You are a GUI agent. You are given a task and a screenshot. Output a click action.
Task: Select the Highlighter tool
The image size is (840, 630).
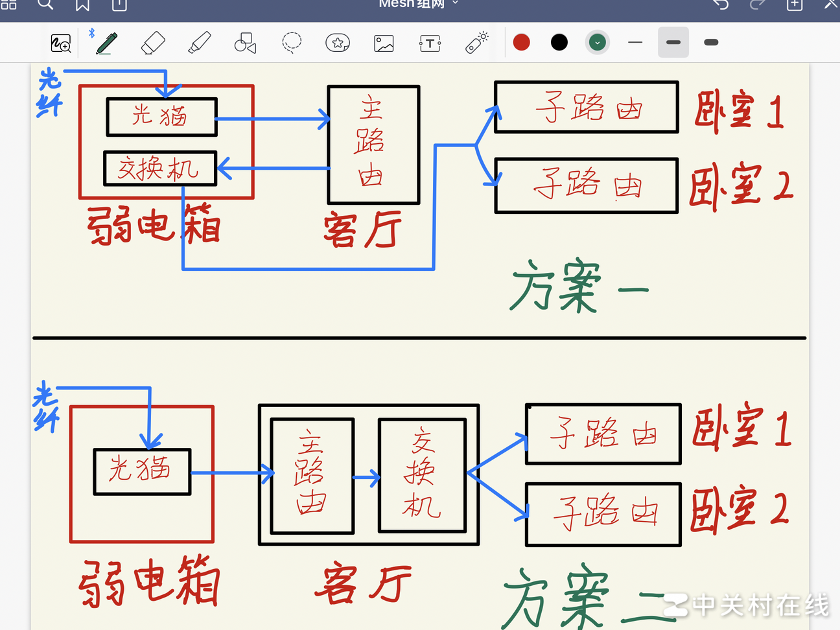pyautogui.click(x=199, y=43)
